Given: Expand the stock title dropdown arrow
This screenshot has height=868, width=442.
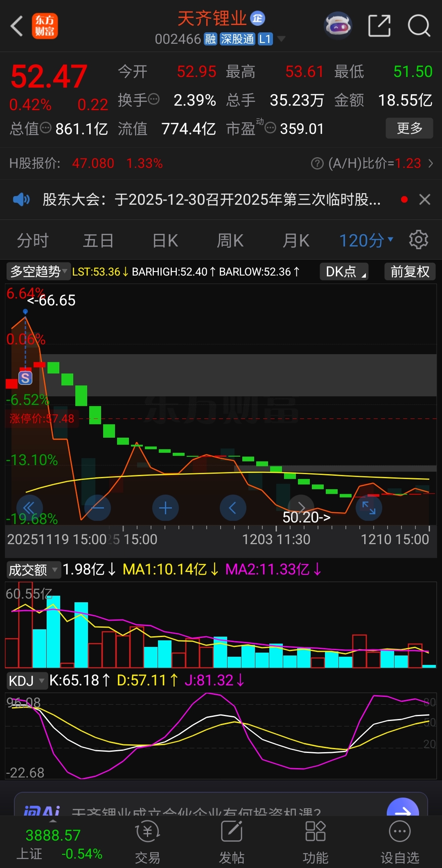Looking at the screenshot, I should click(x=281, y=39).
